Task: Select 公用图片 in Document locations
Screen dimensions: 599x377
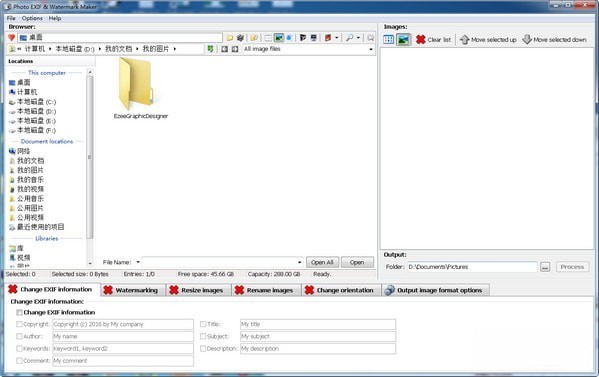Action: [x=26, y=208]
